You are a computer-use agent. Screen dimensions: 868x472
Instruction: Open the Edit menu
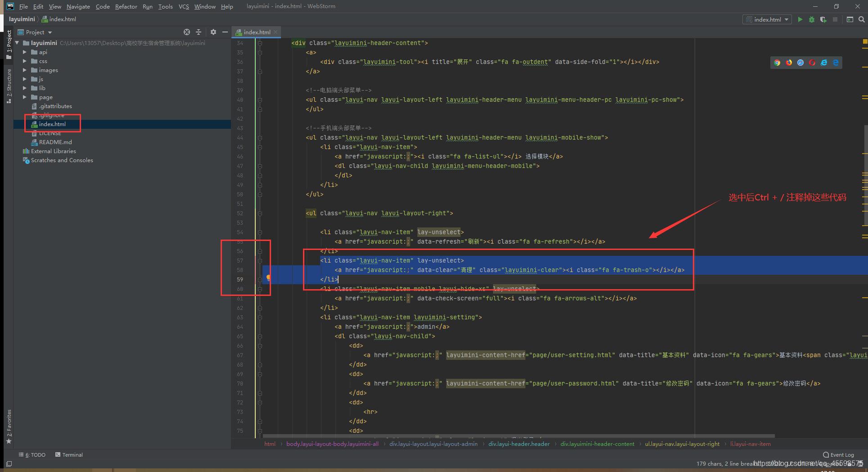click(38, 6)
